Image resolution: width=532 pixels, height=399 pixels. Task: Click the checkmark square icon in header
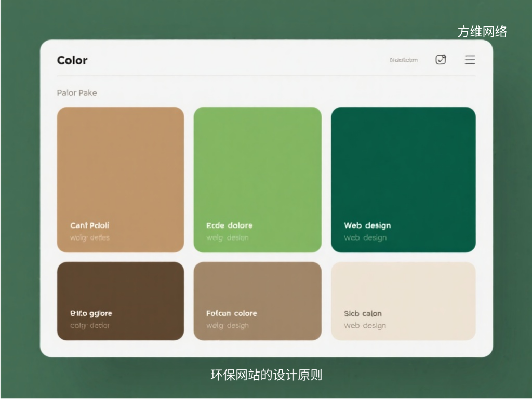441,60
